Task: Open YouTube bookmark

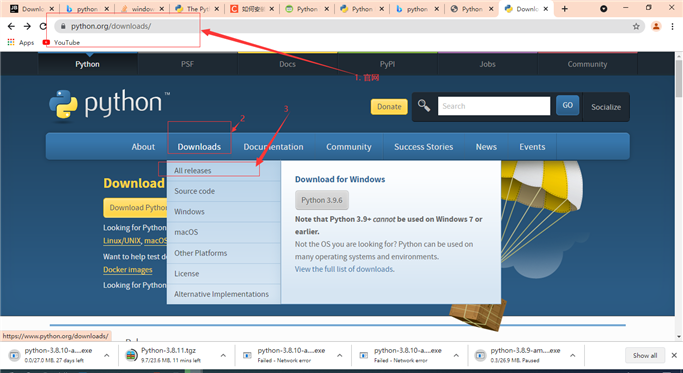Action: [61, 42]
